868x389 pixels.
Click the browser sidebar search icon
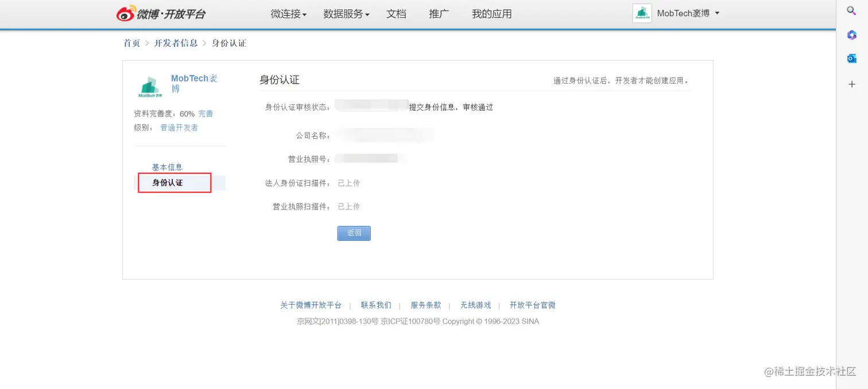[852, 10]
